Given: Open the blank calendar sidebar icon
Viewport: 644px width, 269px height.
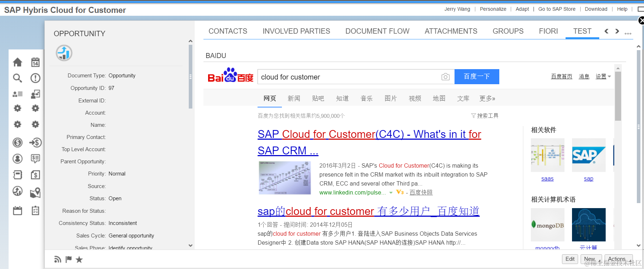Looking at the screenshot, I should (18, 211).
